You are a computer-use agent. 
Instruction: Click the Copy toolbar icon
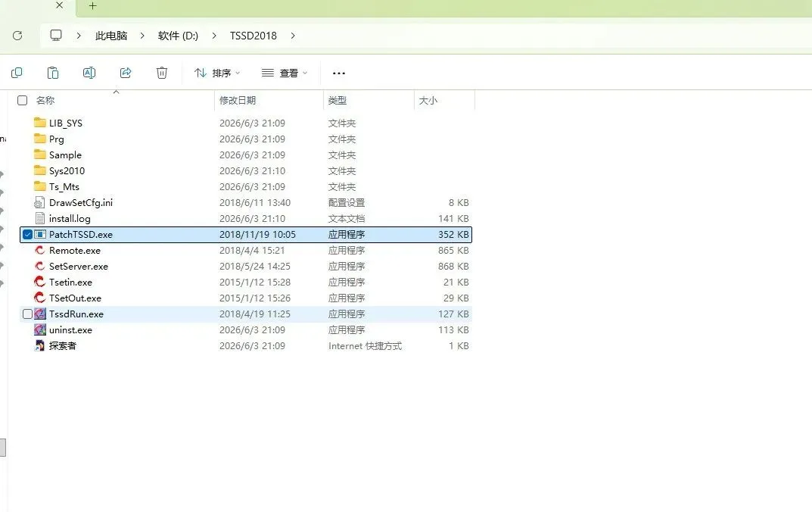click(x=17, y=73)
